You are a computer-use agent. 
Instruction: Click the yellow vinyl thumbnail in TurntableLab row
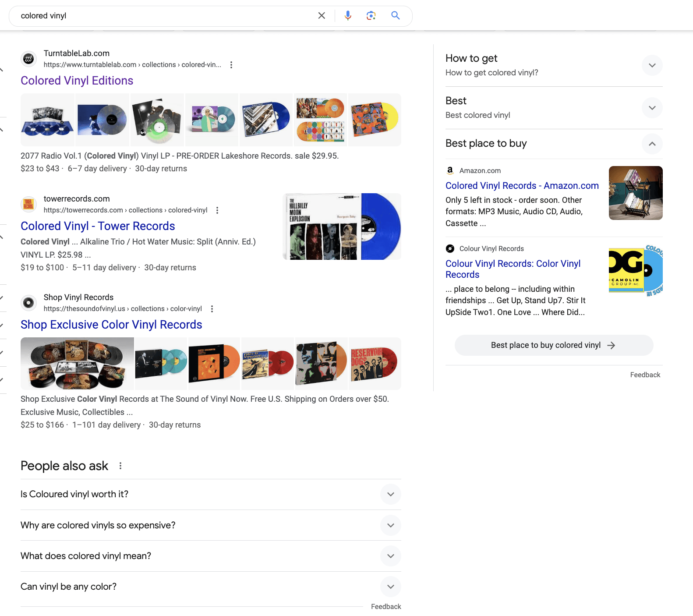(x=375, y=120)
